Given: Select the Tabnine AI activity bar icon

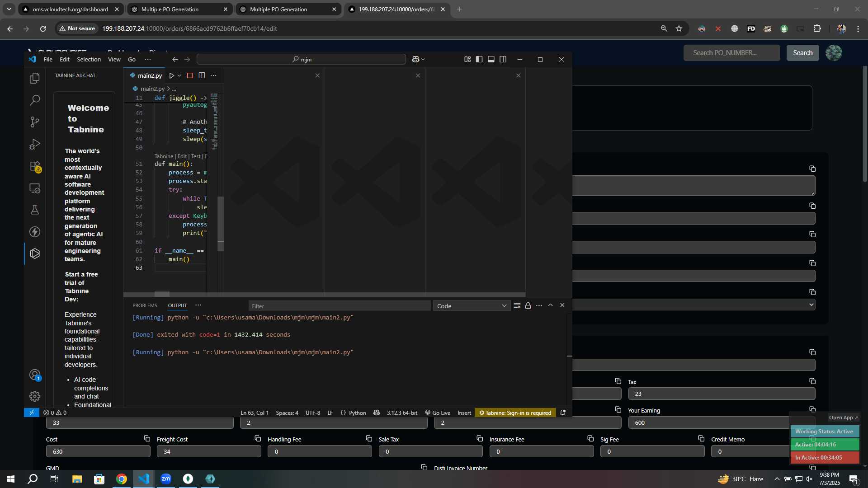Looking at the screenshot, I should click(35, 253).
